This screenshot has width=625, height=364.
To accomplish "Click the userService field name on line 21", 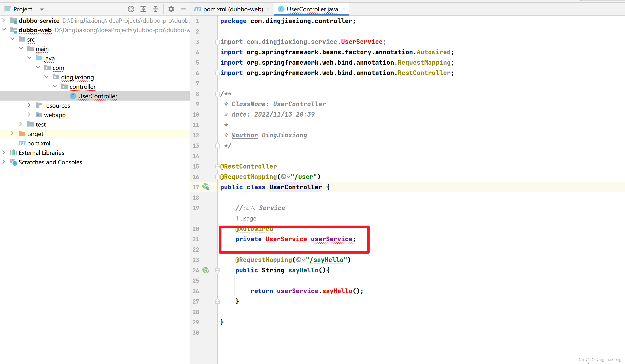I will point(332,239).
